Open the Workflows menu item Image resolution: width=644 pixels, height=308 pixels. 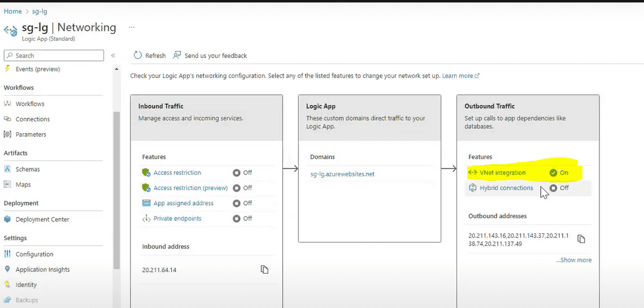tap(30, 104)
